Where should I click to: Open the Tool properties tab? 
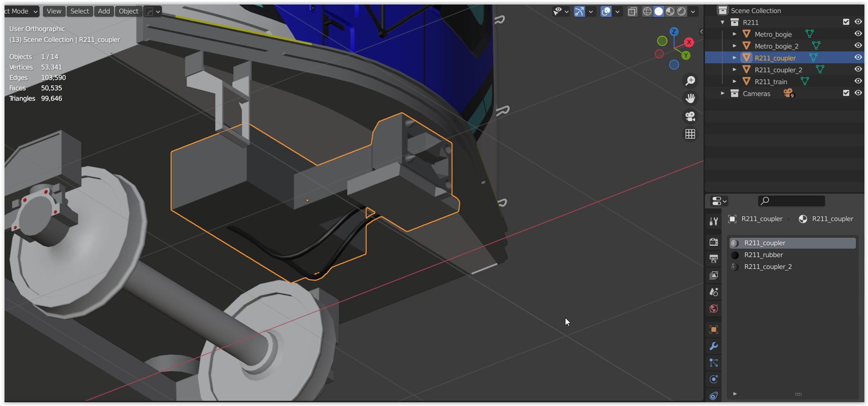click(x=714, y=221)
